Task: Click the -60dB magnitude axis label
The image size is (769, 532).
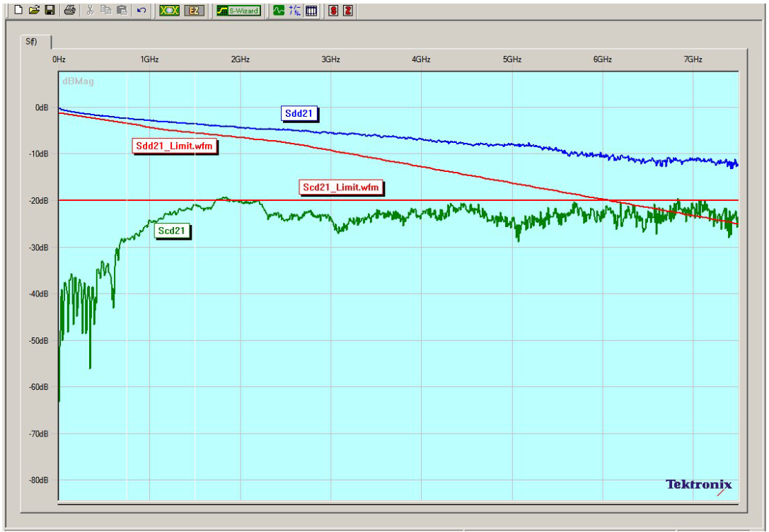Action: pos(39,387)
